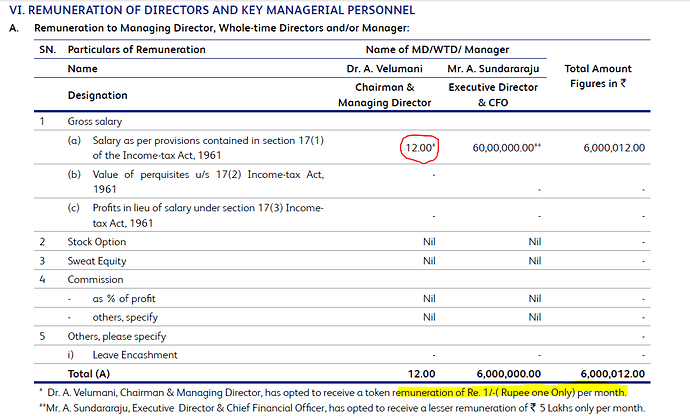
Task: Select the 'Stock Option' row label
Action: pos(98,241)
